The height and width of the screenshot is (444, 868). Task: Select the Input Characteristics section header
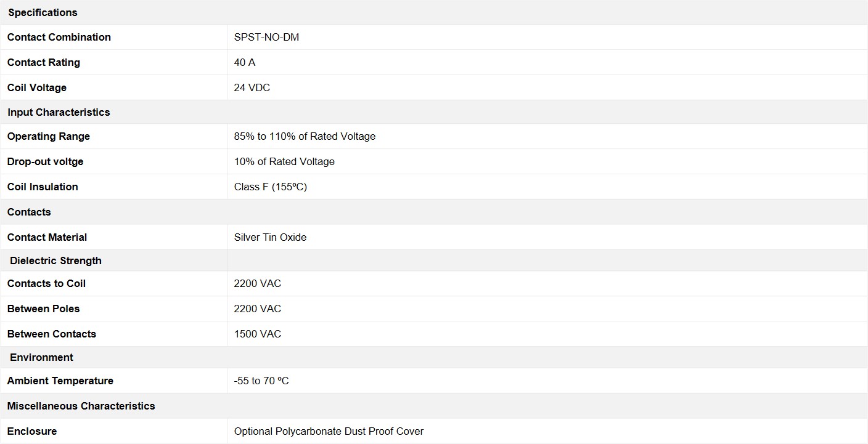(x=59, y=112)
